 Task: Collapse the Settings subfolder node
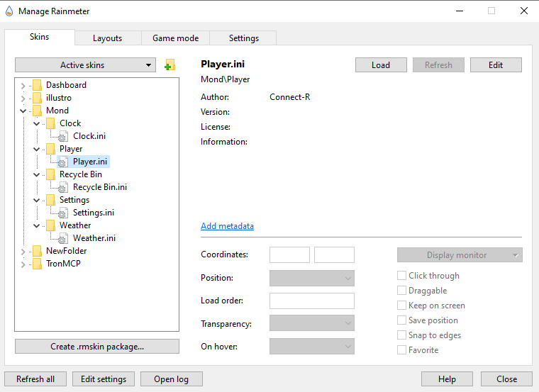click(36, 200)
